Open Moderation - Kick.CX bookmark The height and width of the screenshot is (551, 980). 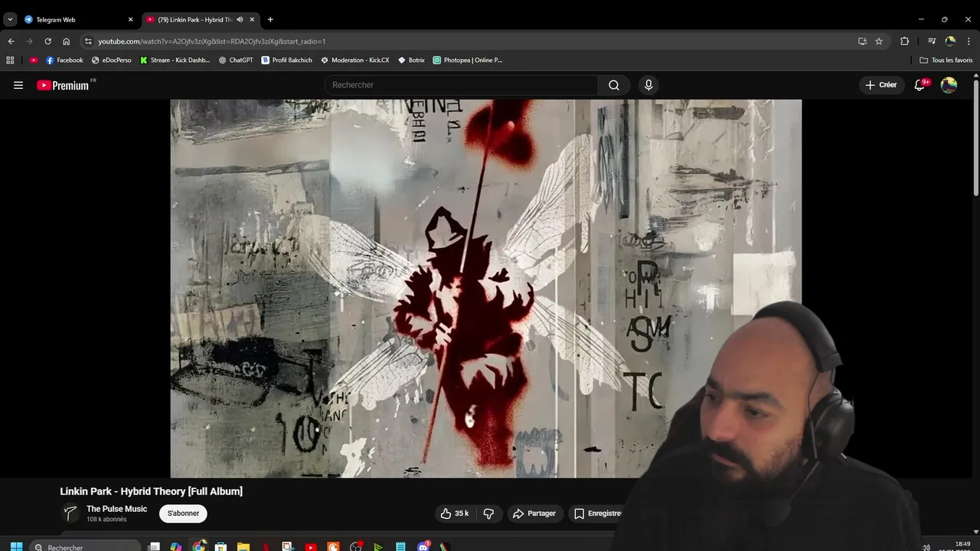click(x=354, y=60)
